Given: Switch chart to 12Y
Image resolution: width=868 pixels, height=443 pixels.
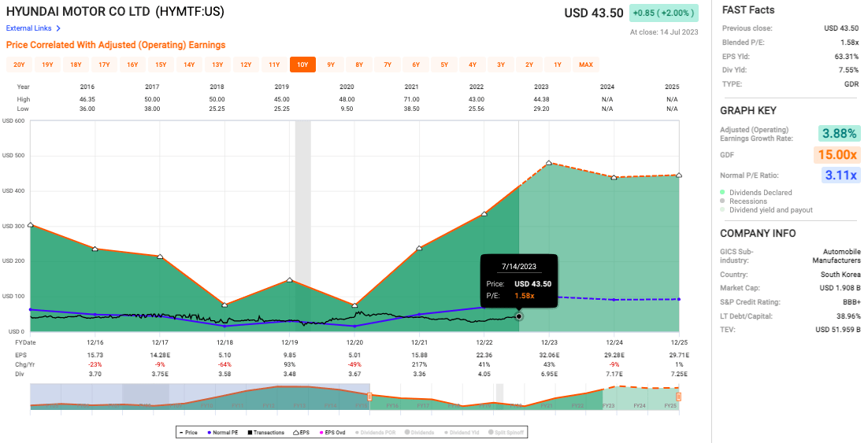Looking at the screenshot, I should pos(246,65).
